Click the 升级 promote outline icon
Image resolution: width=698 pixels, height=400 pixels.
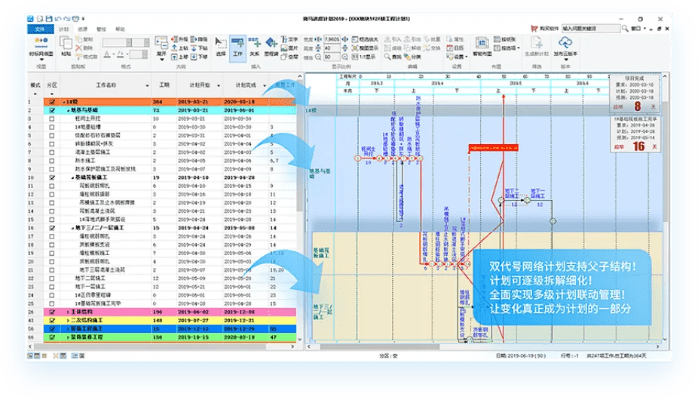click(174, 40)
